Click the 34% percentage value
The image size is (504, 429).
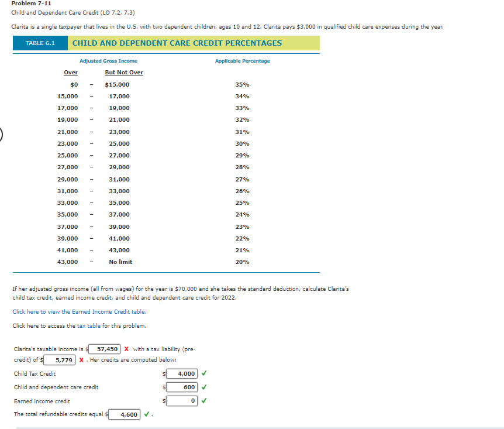point(243,96)
